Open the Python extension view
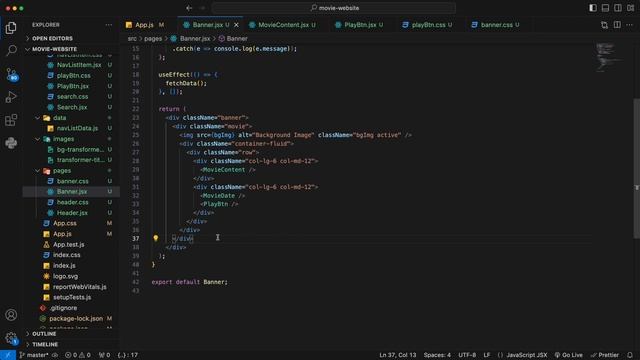The image size is (640, 360). (x=11, y=143)
